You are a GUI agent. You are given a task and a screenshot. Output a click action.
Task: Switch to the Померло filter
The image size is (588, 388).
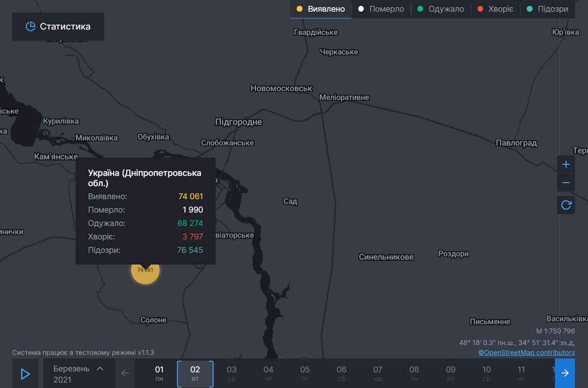pyautogui.click(x=381, y=9)
